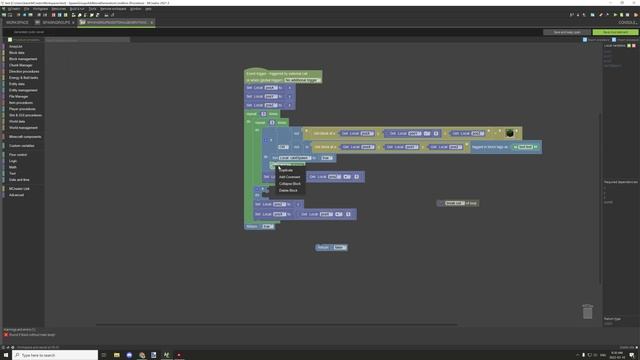640x360 pixels.
Task: Open the Logic block category
Action: point(13,161)
